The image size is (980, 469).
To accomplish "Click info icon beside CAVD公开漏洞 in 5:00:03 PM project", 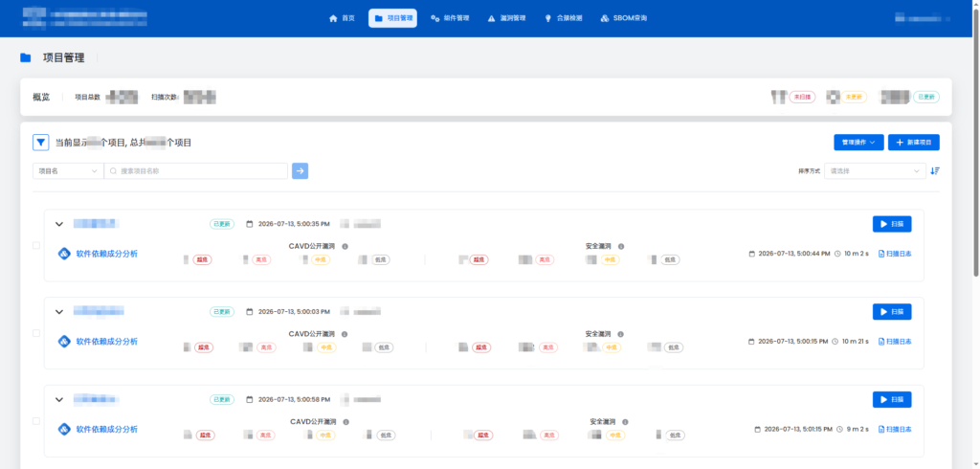I will 345,334.
